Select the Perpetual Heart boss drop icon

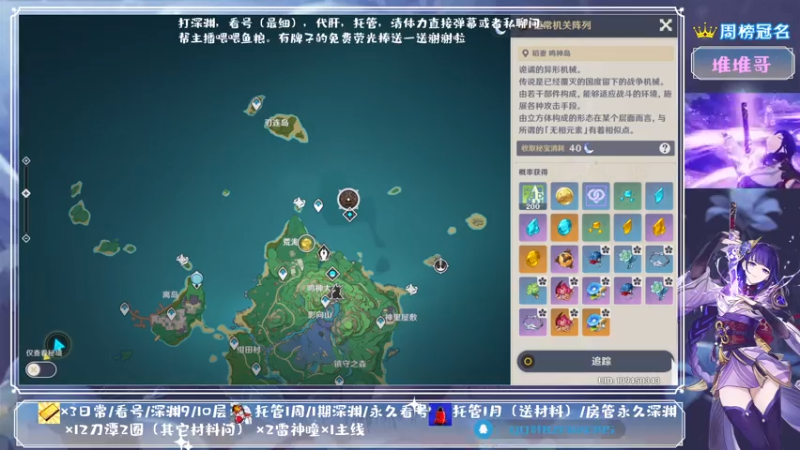point(564,259)
